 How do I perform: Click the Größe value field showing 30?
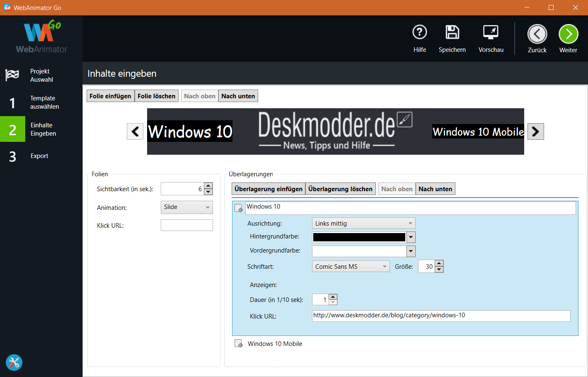point(426,266)
